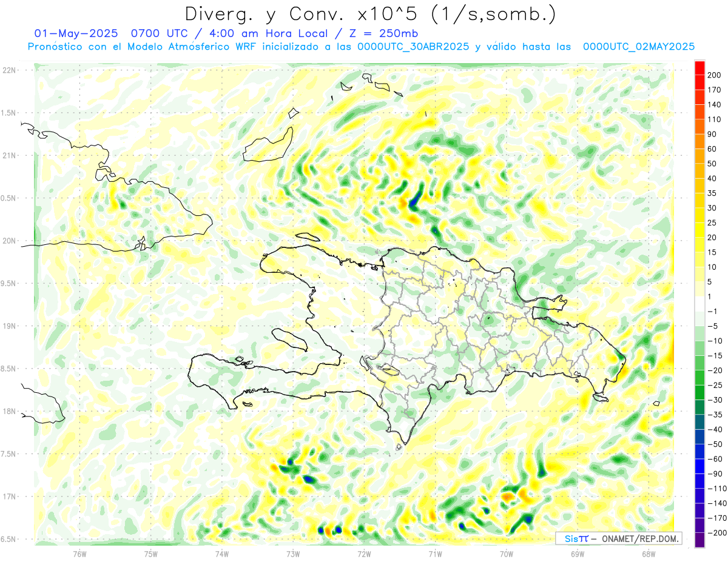Click the '73W' longitude label
Image resolution: width=728 pixels, height=562 pixels.
[x=292, y=554]
